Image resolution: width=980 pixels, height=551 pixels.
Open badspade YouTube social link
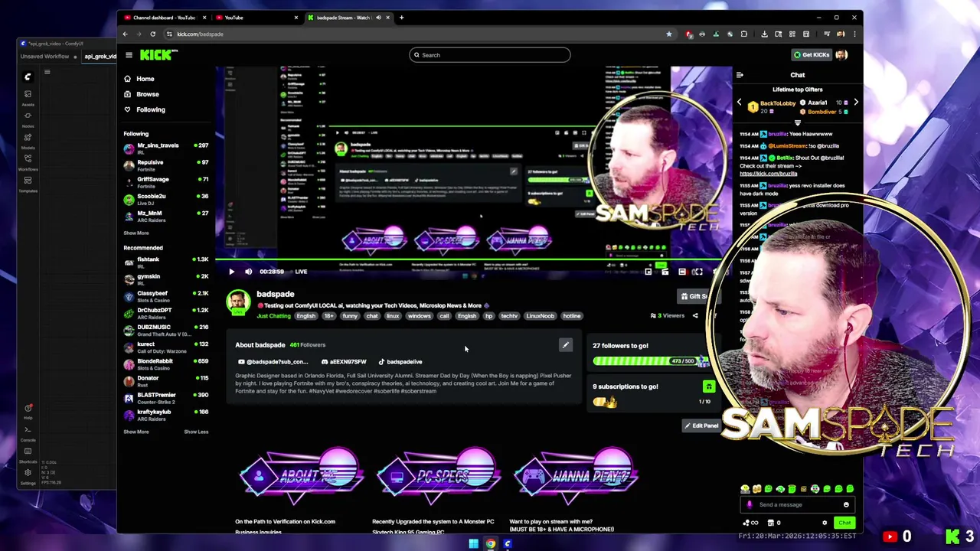click(x=273, y=362)
